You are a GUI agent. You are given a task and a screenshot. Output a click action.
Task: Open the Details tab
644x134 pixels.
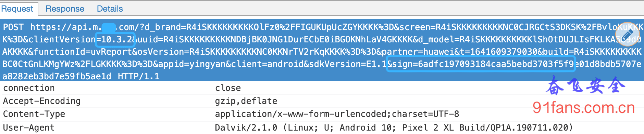tap(110, 9)
